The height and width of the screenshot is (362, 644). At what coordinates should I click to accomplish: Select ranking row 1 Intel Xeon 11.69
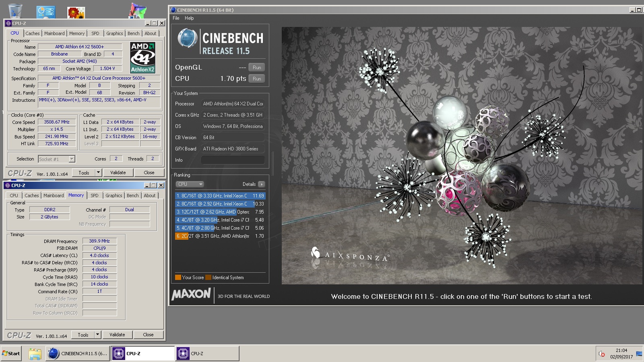(x=220, y=196)
